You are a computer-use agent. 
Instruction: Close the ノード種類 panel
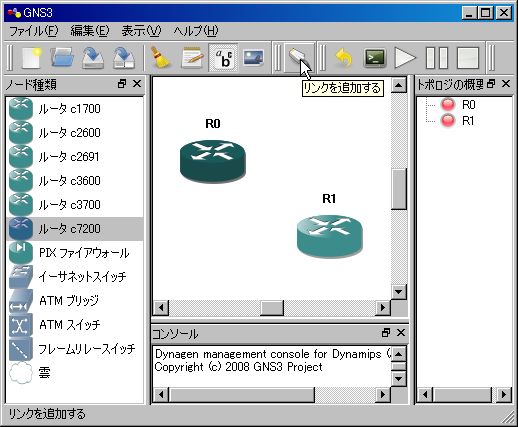coord(137,84)
